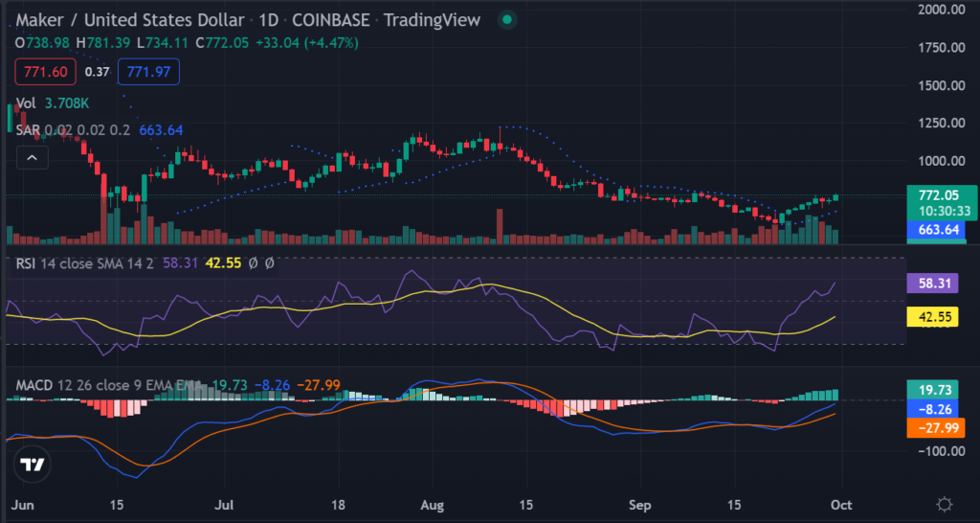This screenshot has height=523, width=980.
Task: Click the red sell price 771.60
Action: (46, 72)
